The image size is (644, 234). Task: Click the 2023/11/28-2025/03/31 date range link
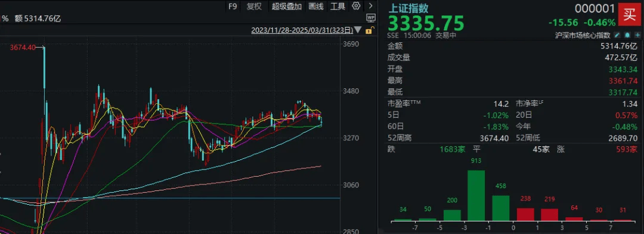coord(302,30)
